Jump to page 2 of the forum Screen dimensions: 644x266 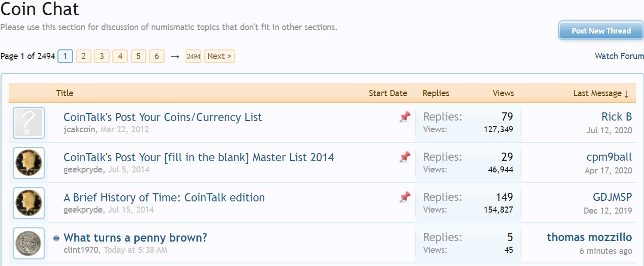[83, 56]
